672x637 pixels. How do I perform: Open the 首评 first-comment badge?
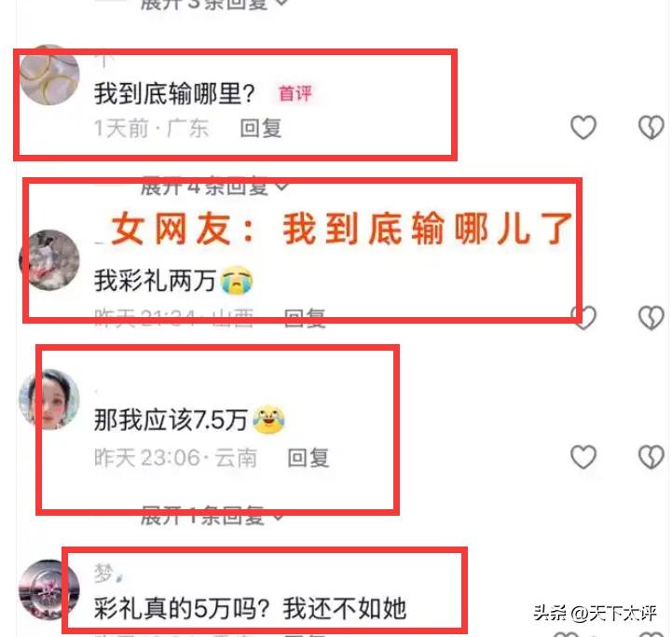click(x=295, y=93)
